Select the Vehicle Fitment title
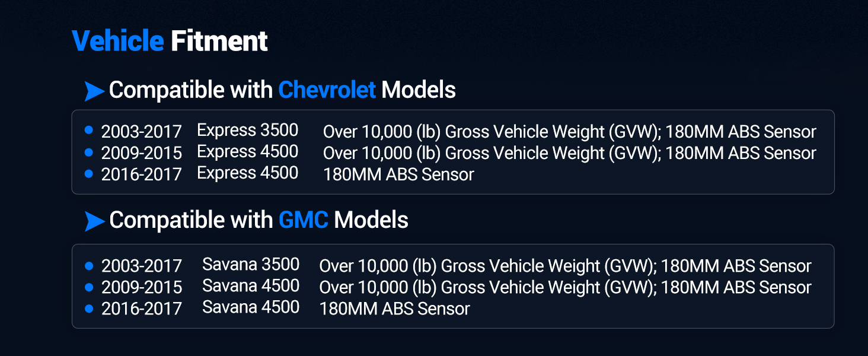This screenshot has height=356, width=868. [x=170, y=42]
